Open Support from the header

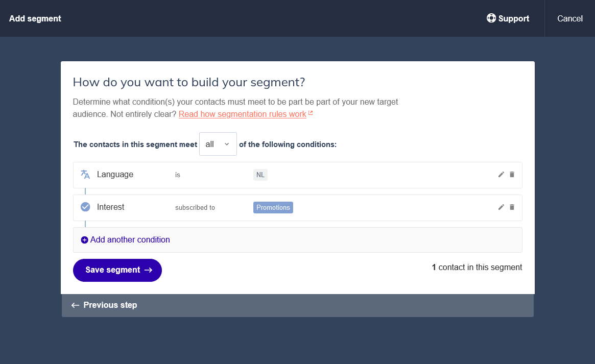point(508,18)
